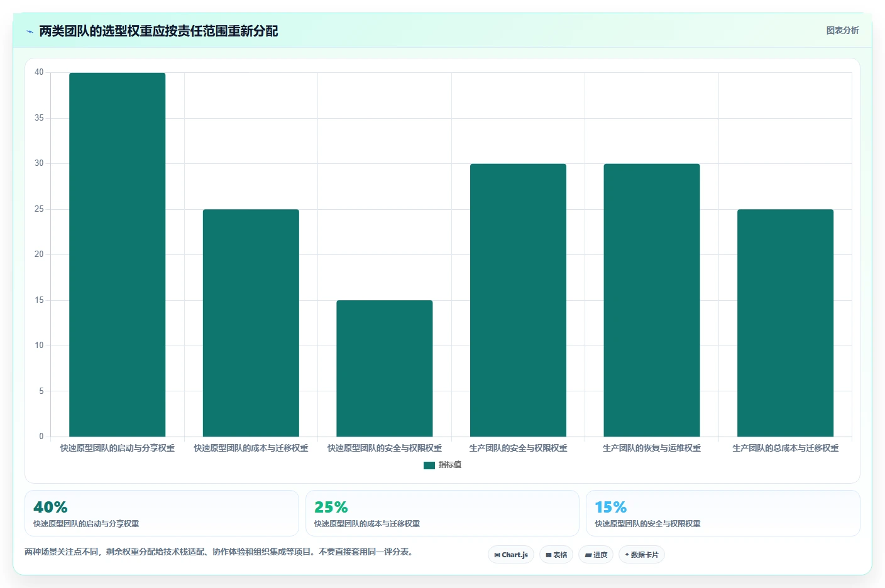Click the footer note starting 两种场景关注点不同

pos(219,552)
